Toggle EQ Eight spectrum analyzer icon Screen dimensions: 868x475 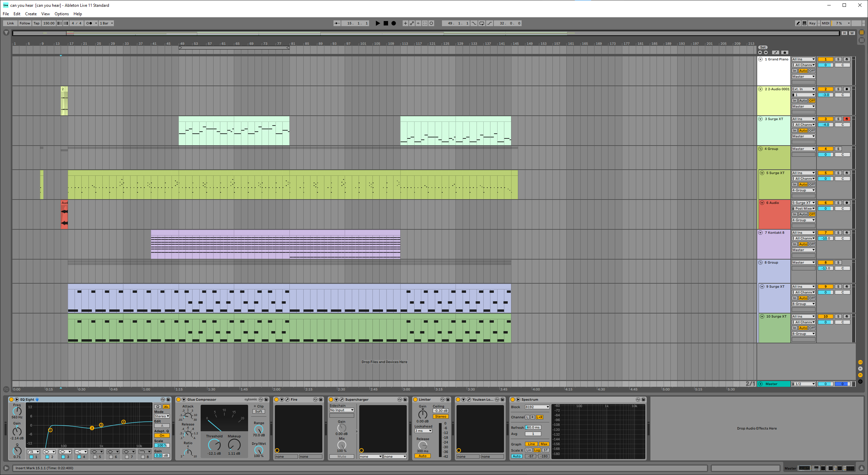[x=166, y=406]
